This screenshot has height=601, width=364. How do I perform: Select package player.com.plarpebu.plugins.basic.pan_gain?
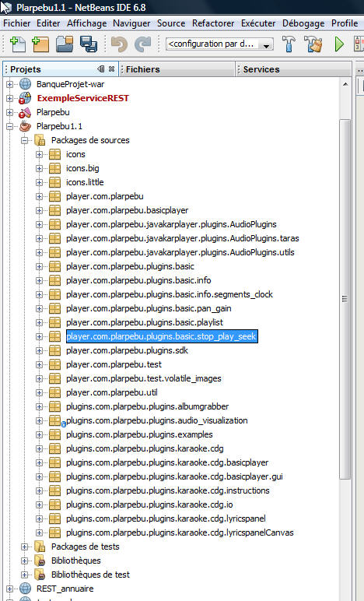point(149,308)
